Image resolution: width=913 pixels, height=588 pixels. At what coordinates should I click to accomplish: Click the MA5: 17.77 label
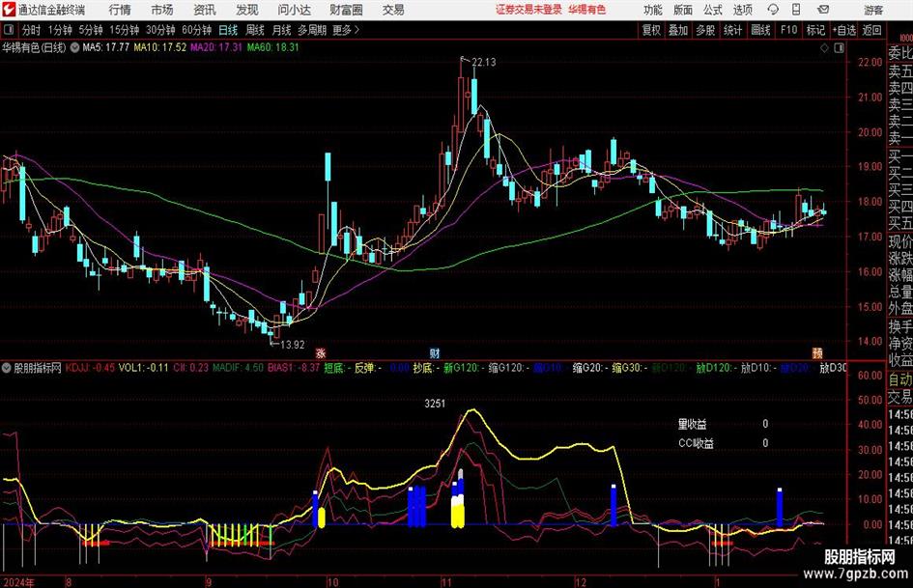[106, 47]
